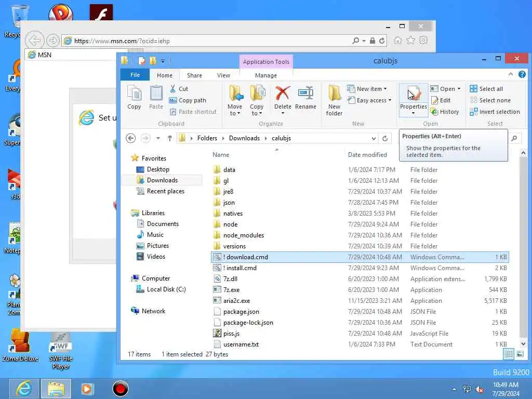Open the File tab
This screenshot has width=532, height=399.
tap(135, 75)
